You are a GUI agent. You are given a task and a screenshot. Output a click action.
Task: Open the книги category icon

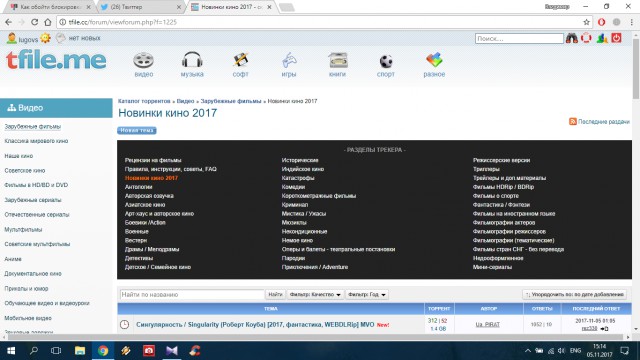click(x=338, y=64)
